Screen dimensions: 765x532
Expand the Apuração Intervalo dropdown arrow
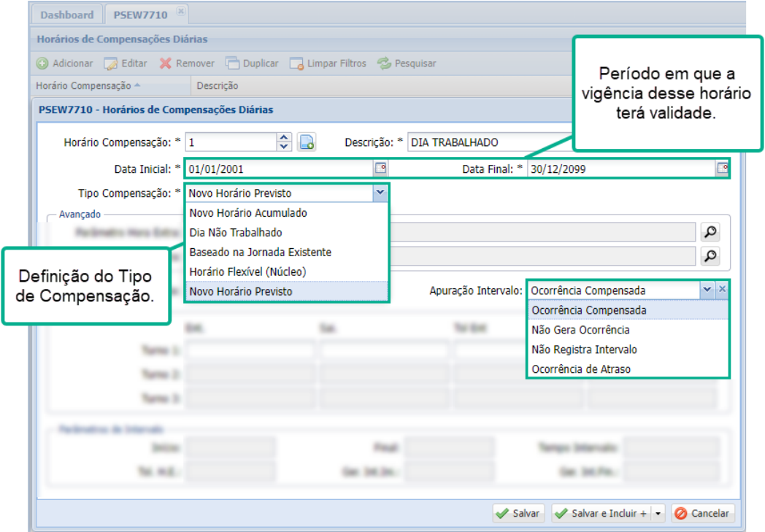(x=707, y=290)
